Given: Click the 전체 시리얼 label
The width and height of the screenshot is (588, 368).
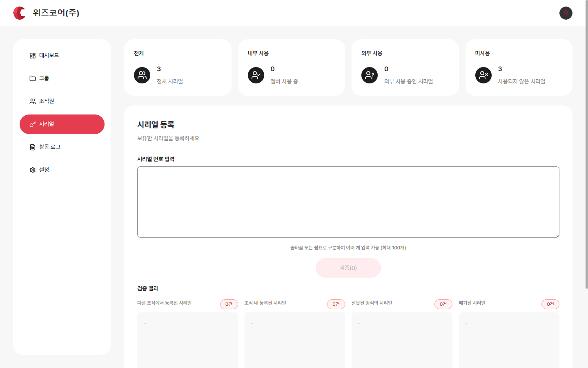Looking at the screenshot, I should coord(170,81).
